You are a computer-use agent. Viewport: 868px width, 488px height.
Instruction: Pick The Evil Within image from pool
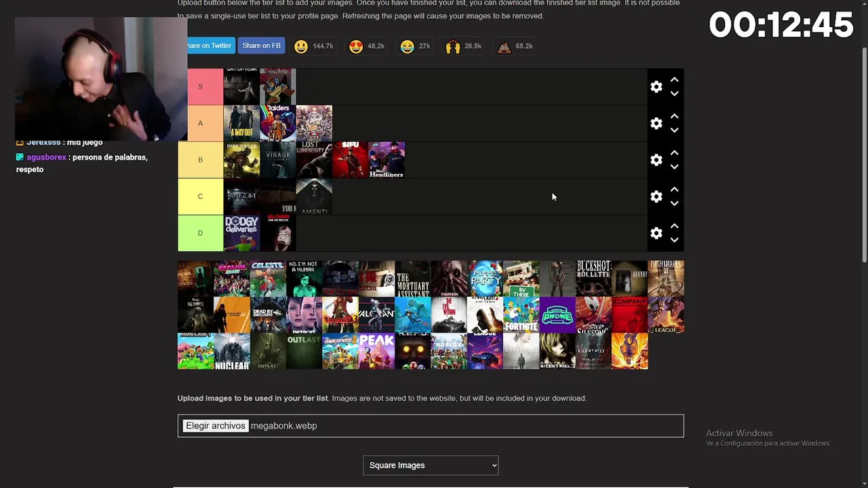click(449, 315)
